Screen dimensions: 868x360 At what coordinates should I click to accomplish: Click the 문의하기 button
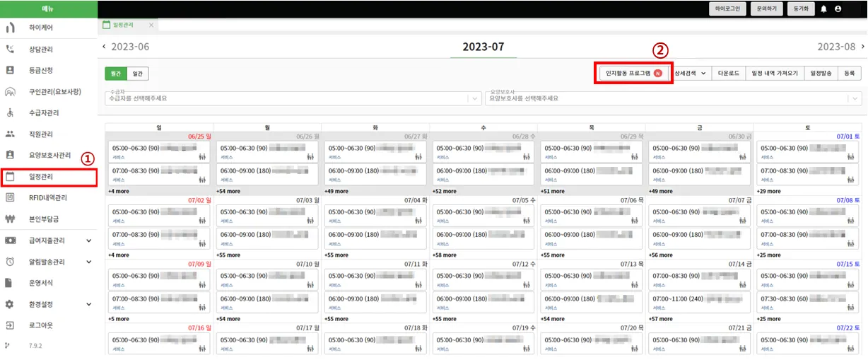[767, 9]
